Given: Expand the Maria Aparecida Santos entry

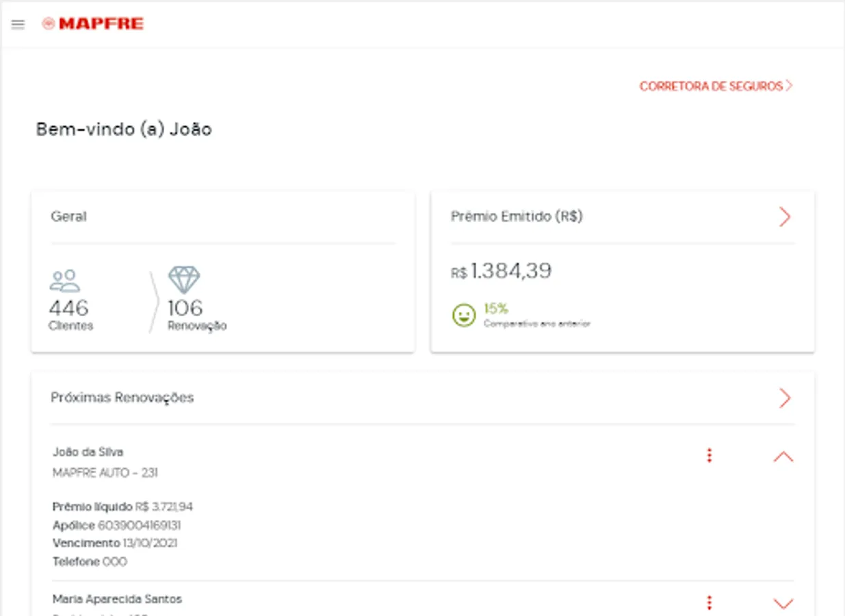Looking at the screenshot, I should [x=783, y=604].
